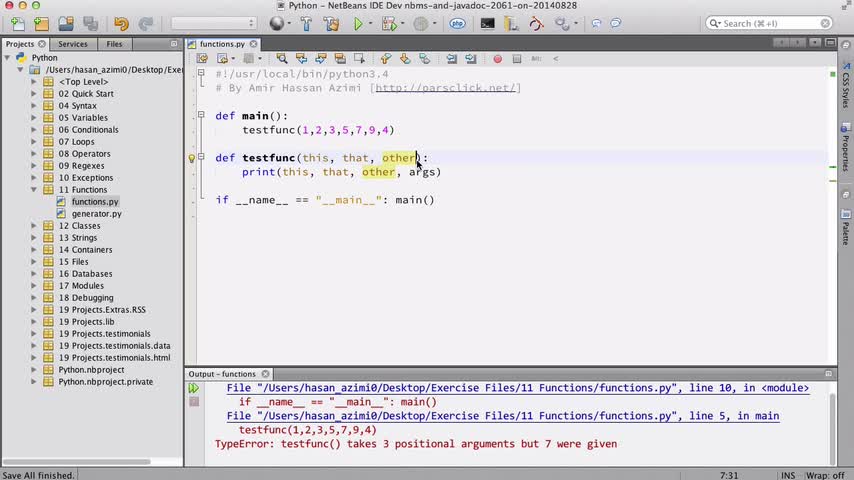The width and height of the screenshot is (854, 480).
Task: Expand the 18 Debugging folder
Action: point(34,297)
